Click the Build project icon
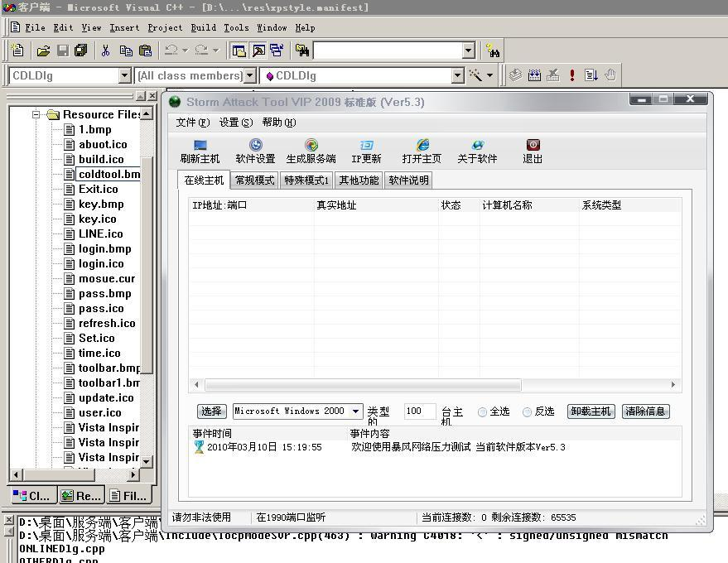The height and width of the screenshot is (563, 728). click(x=534, y=75)
